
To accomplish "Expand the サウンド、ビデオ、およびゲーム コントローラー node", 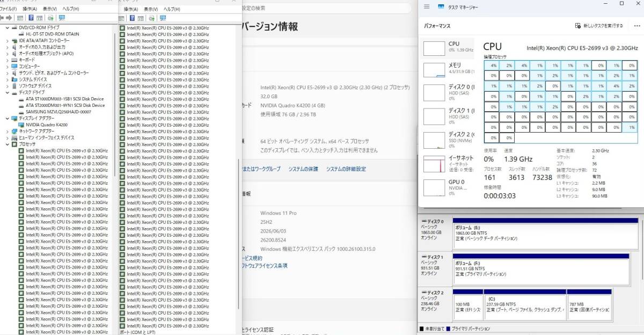I will click(7, 72).
